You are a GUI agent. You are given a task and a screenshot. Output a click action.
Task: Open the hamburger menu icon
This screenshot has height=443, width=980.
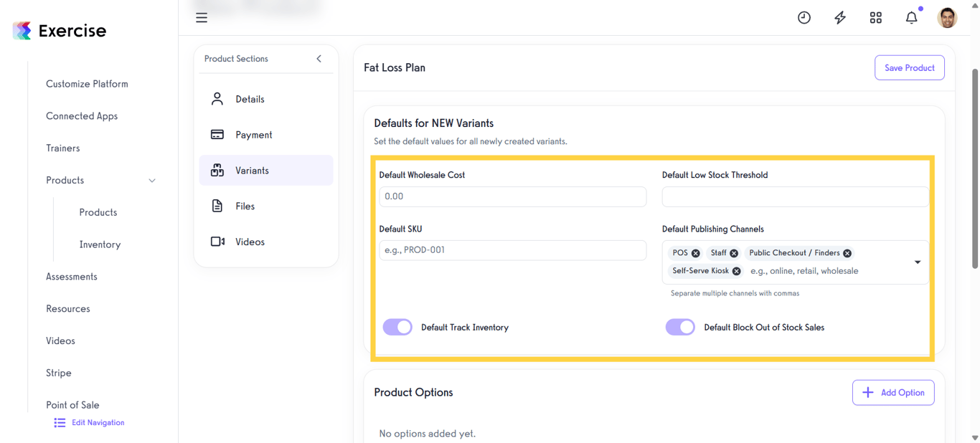[x=202, y=18]
